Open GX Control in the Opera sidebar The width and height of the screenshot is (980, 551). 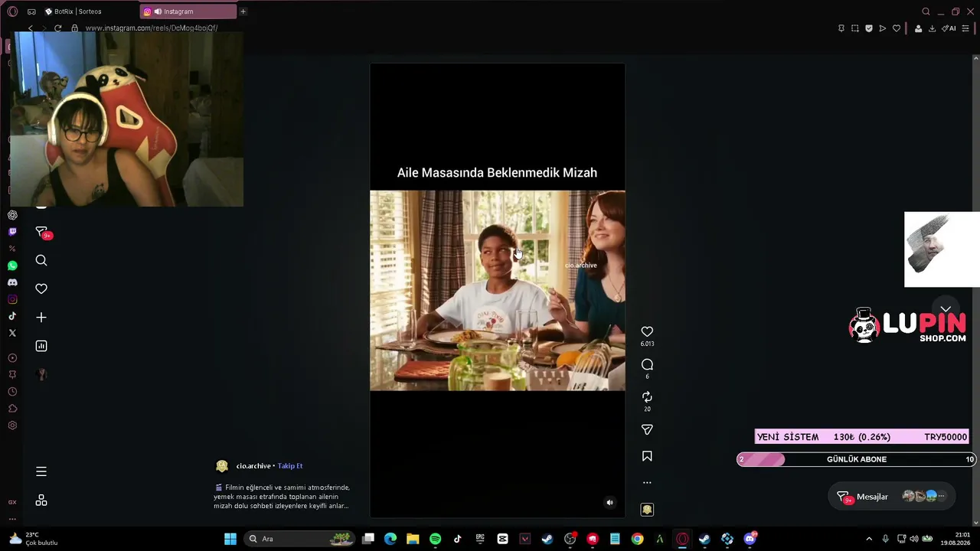[x=12, y=502]
